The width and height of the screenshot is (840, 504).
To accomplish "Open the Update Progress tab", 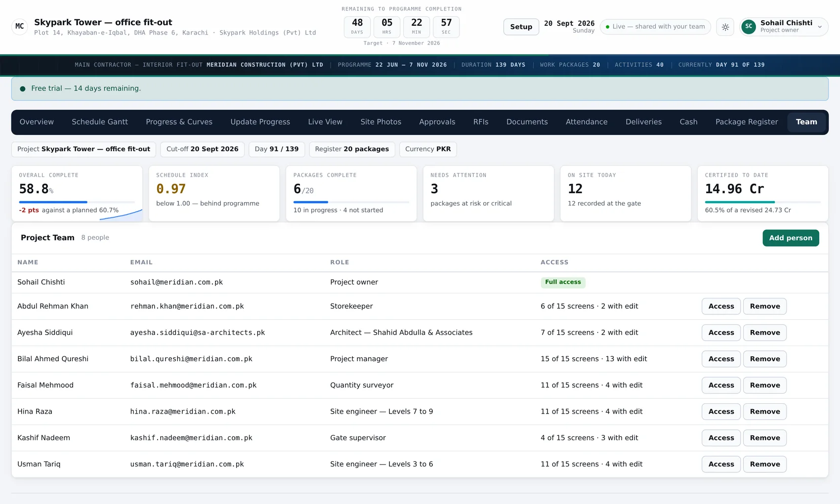I will tap(260, 122).
